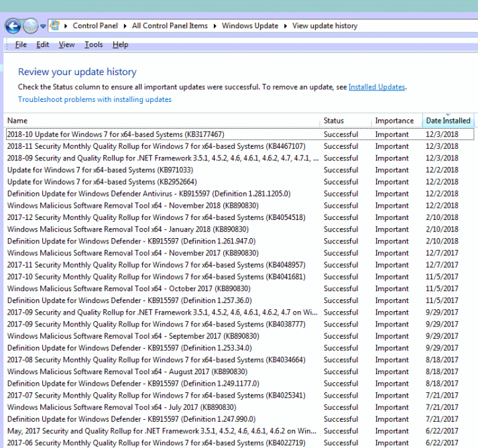
Task: Select Malicious Software Removal Tool January 2018 row
Action: (x=239, y=229)
